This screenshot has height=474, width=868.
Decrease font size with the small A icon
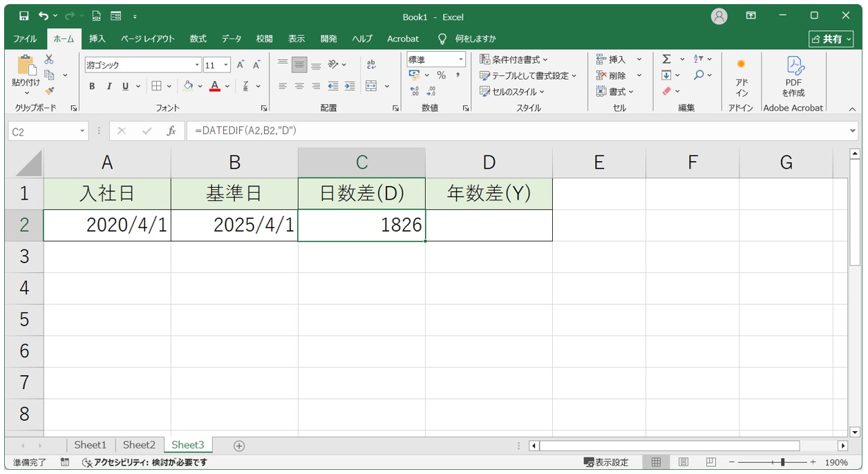coord(256,65)
